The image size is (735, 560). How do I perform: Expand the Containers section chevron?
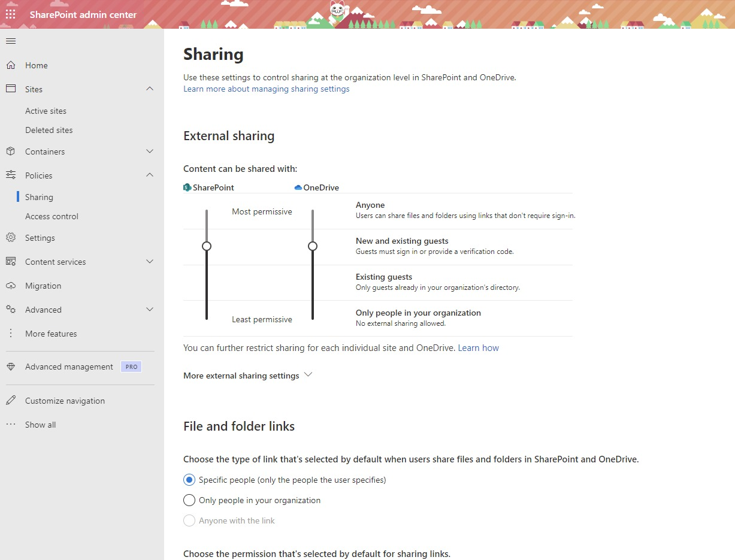[x=150, y=152]
